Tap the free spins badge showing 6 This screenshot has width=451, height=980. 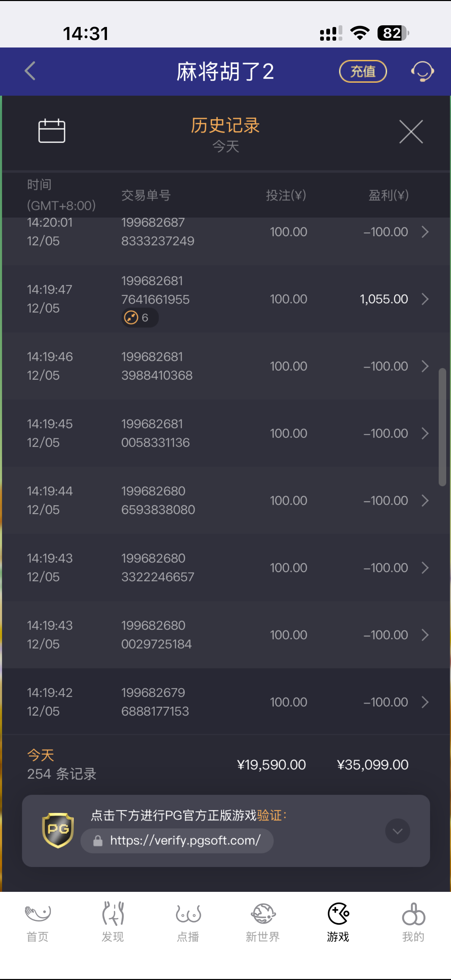(139, 318)
